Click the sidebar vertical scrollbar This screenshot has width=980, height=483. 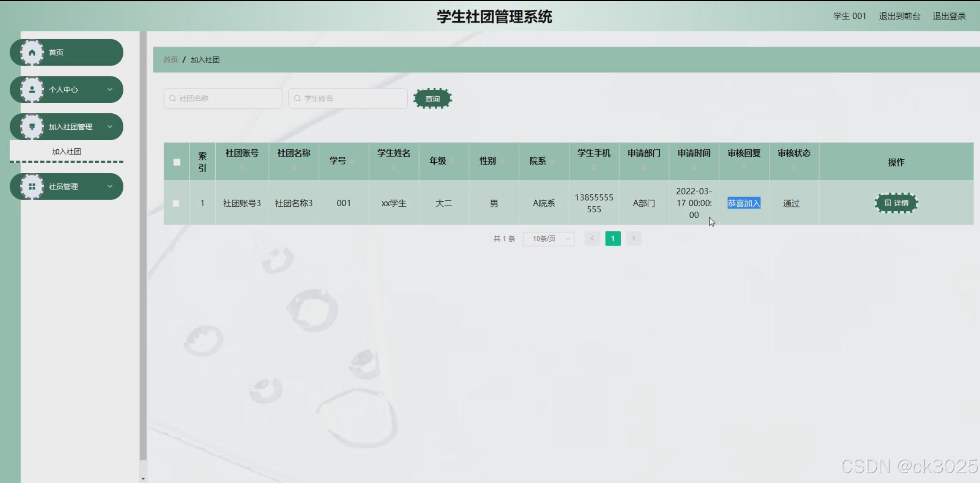pyautogui.click(x=143, y=243)
